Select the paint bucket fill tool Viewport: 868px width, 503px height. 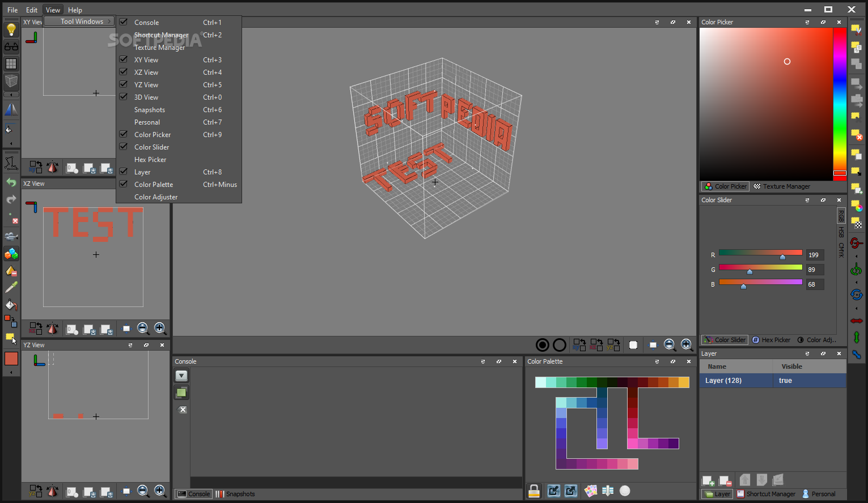11,305
